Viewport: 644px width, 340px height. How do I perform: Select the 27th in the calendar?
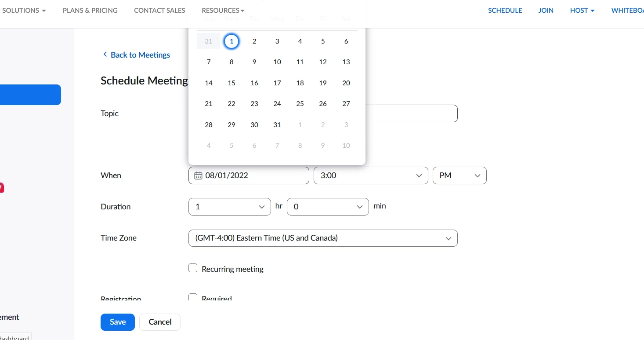point(346,104)
